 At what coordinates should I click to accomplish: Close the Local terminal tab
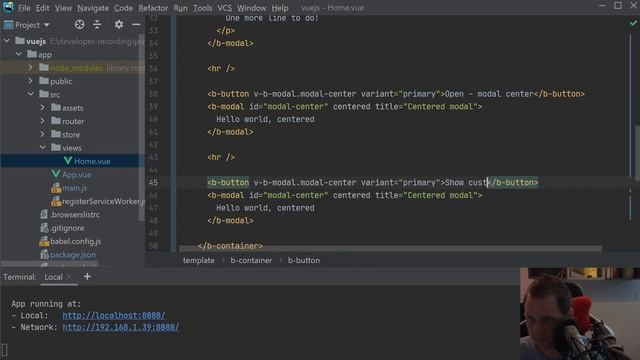coord(69,277)
